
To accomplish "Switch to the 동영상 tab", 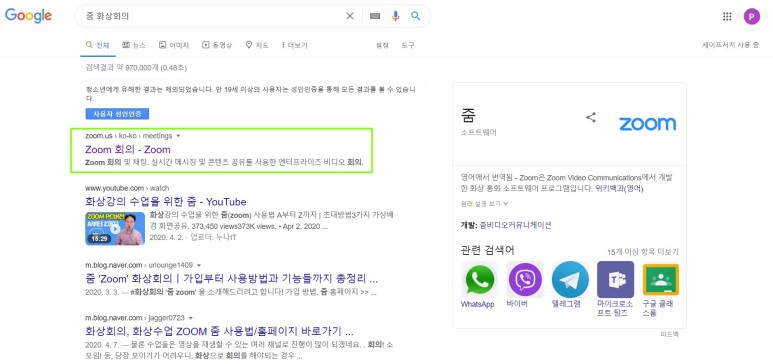I will [x=217, y=45].
